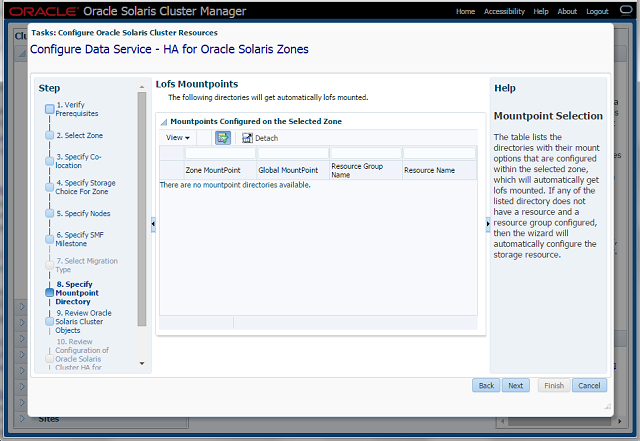
Task: Click the Back button
Action: point(486,385)
